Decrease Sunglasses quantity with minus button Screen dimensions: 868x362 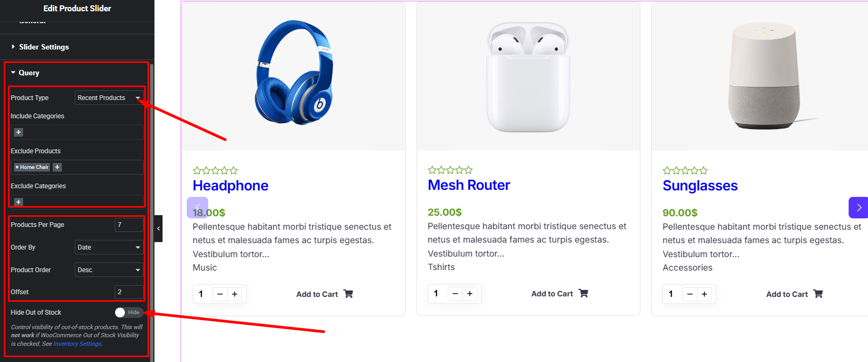[690, 294]
